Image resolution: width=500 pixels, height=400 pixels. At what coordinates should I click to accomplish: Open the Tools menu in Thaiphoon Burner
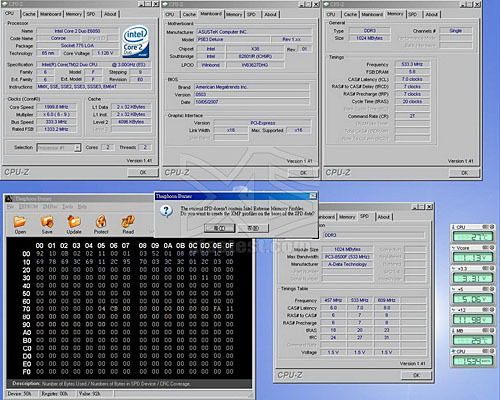click(x=67, y=207)
